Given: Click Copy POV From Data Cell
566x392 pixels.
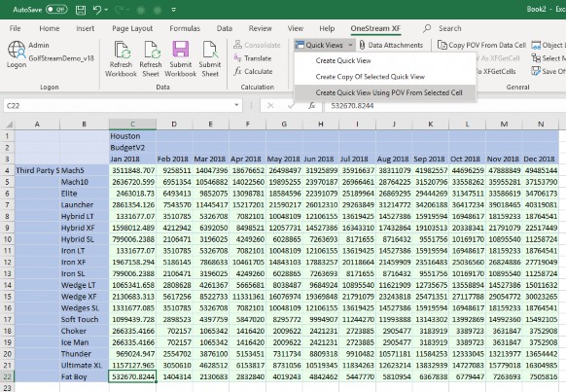Looking at the screenshot, I should [481, 45].
